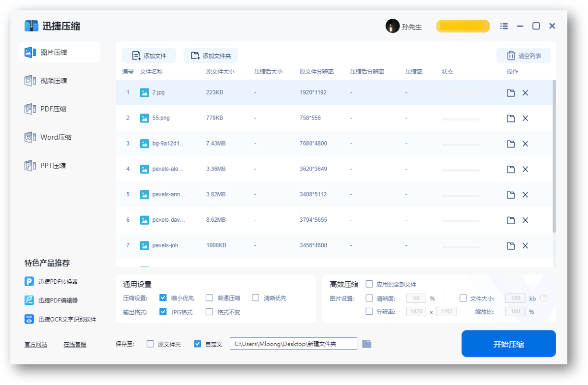Remove pexels-ann file with X icon
The height and width of the screenshot is (385, 588).
click(526, 195)
